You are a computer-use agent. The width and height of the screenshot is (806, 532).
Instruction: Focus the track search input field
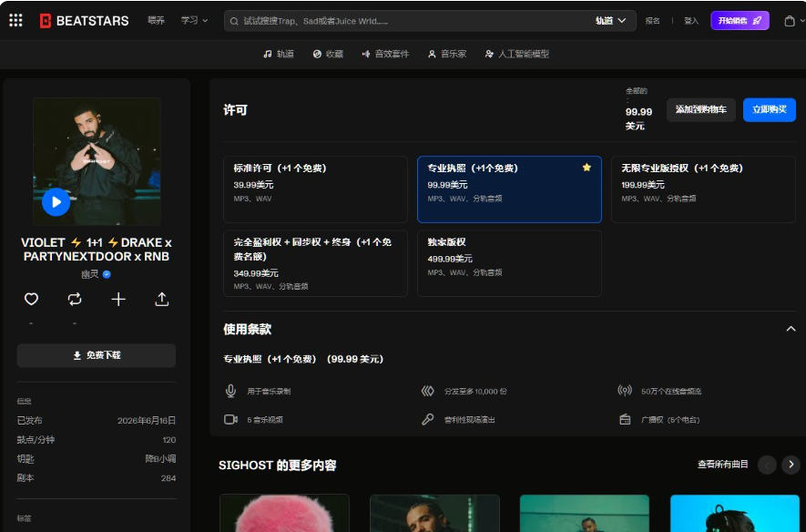point(416,21)
